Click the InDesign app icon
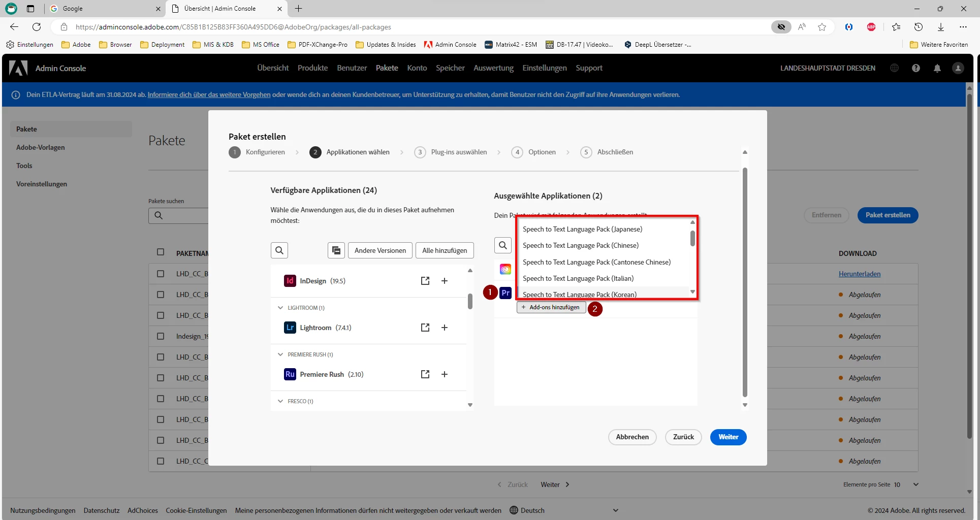This screenshot has height=520, width=980. pyautogui.click(x=290, y=281)
